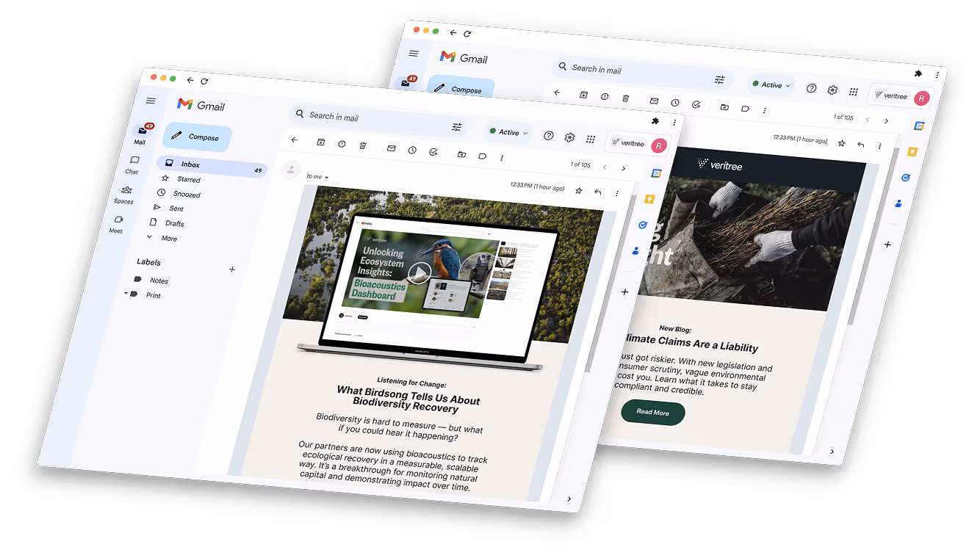Mark as unread in front window
This screenshot has width=980, height=550.
392,148
